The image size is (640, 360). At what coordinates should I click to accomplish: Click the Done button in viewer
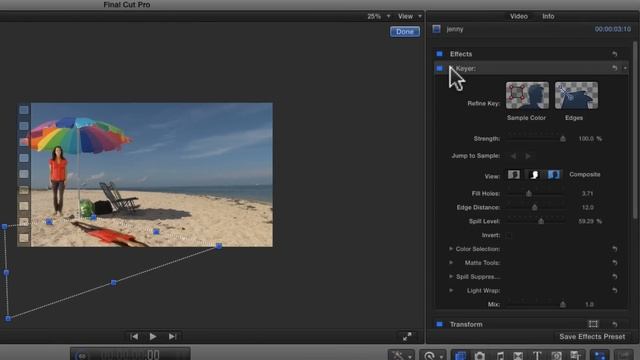pyautogui.click(x=405, y=31)
